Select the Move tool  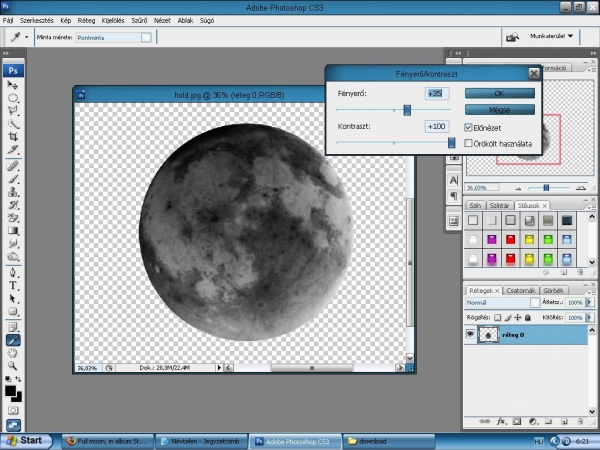pos(13,85)
